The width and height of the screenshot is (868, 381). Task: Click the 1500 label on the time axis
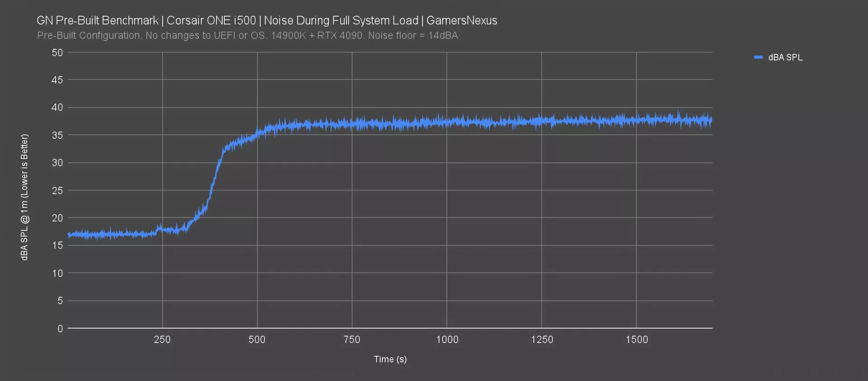click(x=637, y=339)
